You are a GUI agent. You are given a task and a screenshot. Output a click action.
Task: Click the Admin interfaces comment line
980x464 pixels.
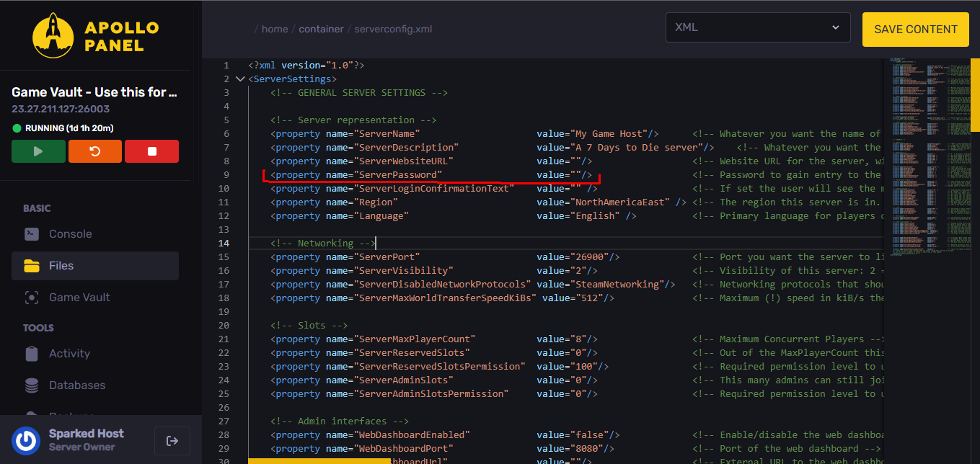[x=340, y=421]
